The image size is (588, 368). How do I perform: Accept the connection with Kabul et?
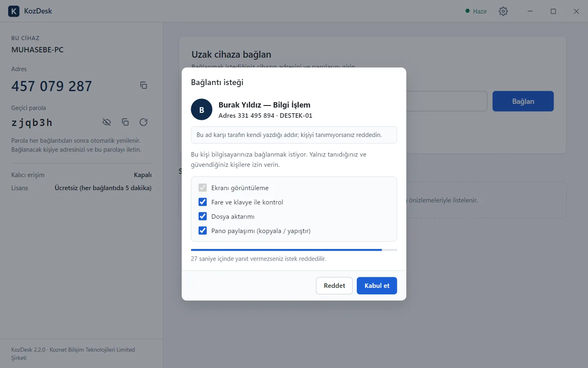pyautogui.click(x=377, y=286)
